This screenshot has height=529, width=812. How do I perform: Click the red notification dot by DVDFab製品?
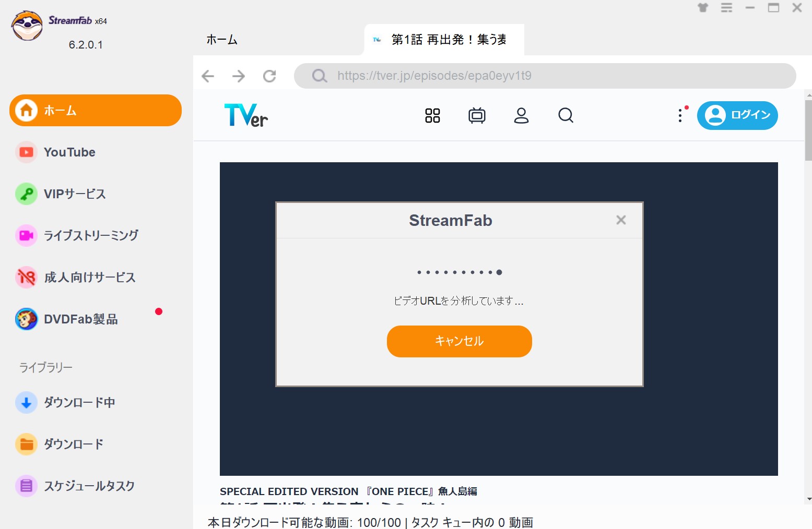pos(159,311)
